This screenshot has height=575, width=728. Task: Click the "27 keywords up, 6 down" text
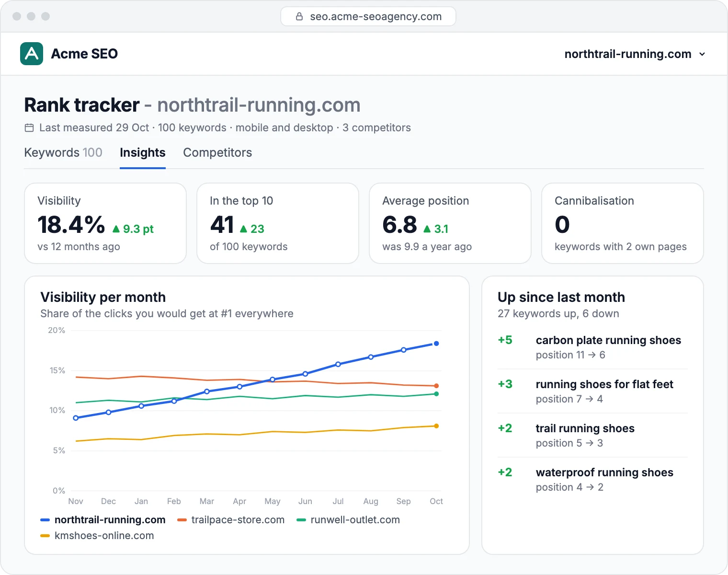558,314
